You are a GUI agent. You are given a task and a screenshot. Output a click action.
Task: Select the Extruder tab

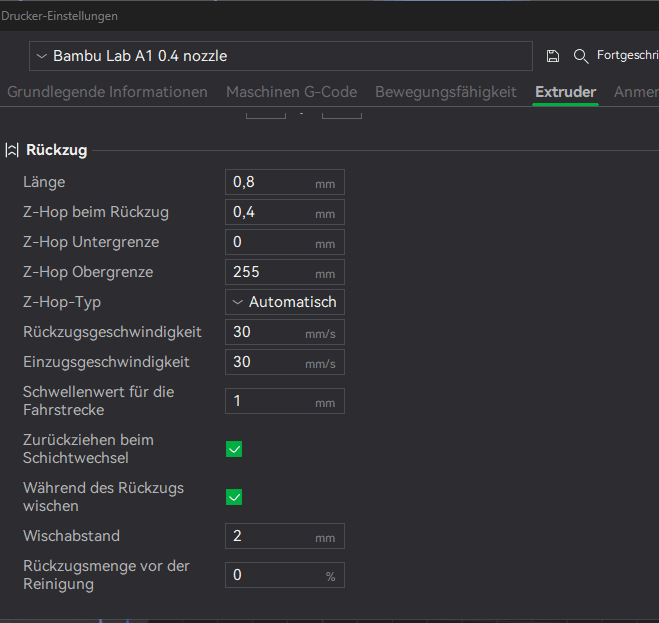565,92
